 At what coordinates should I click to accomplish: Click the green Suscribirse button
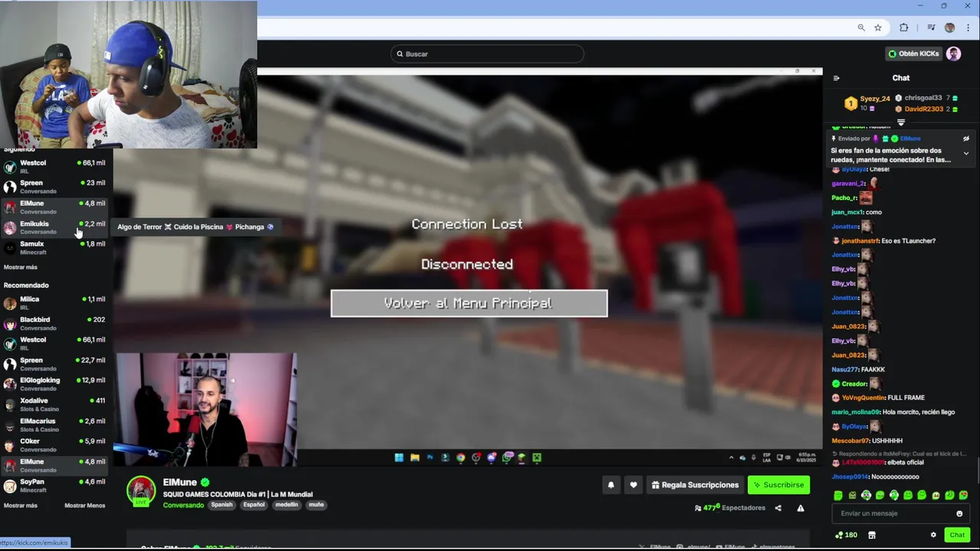pyautogui.click(x=779, y=484)
